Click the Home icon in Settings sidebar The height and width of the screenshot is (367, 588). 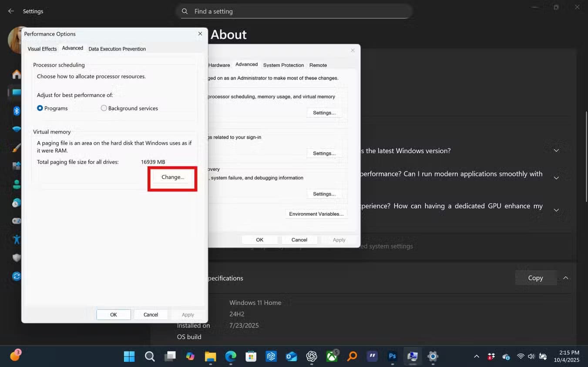point(17,74)
